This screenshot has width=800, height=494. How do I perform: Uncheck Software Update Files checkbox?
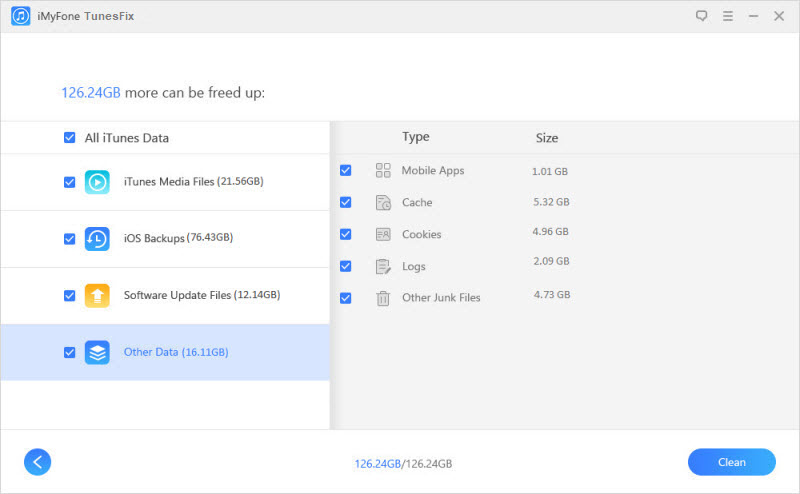point(70,295)
